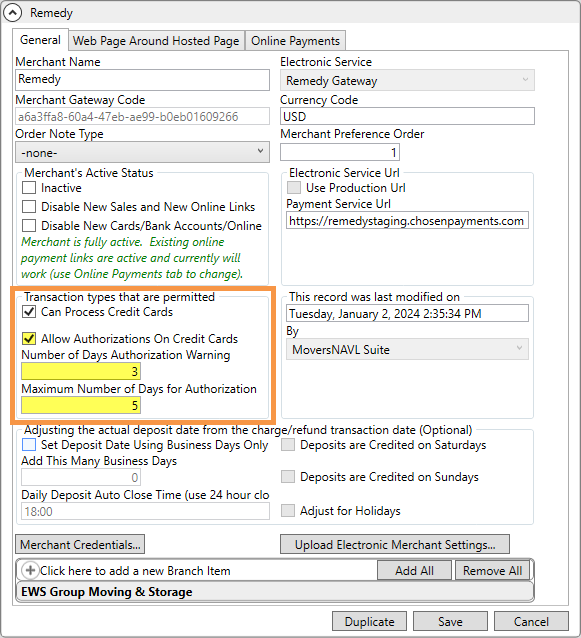Edit the Add This Many Business Days field
The width and height of the screenshot is (581, 638).
click(81, 477)
